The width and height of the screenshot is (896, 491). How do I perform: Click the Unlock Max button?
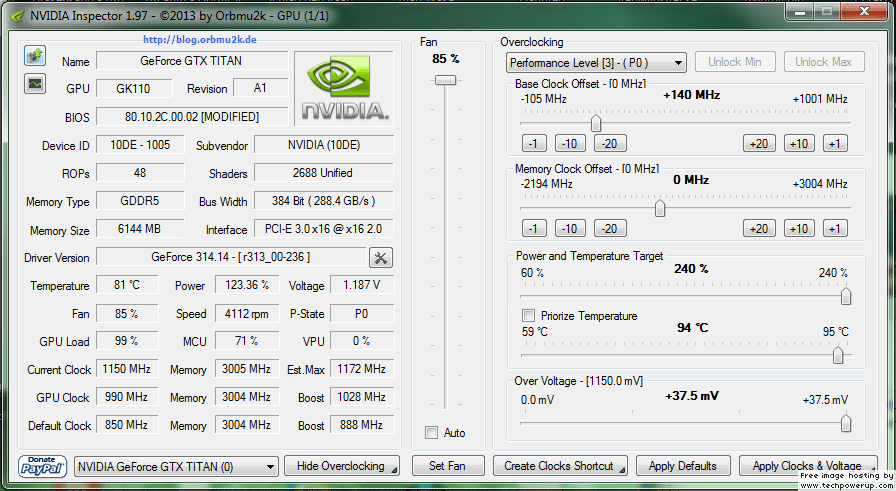coord(823,62)
